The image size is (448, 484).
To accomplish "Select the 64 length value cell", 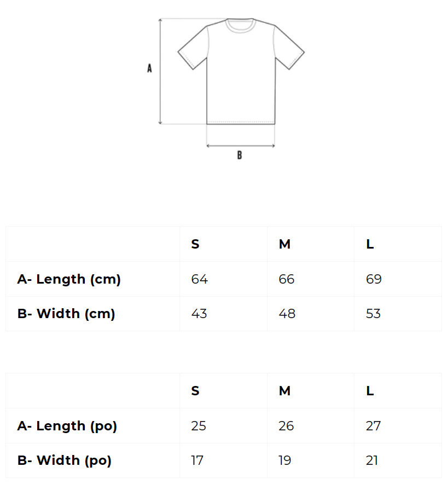I will pyautogui.click(x=200, y=279).
